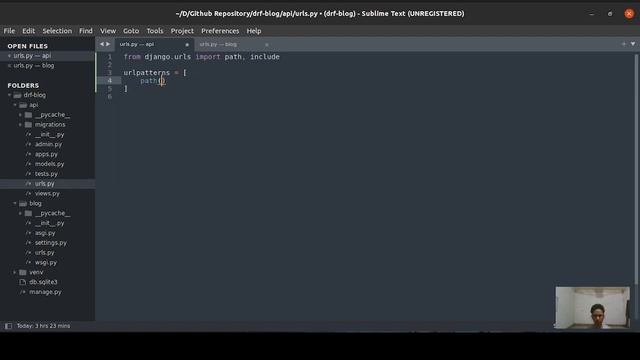Open __init__.py in the blog folder
This screenshot has width=640, height=360.
coord(49,223)
